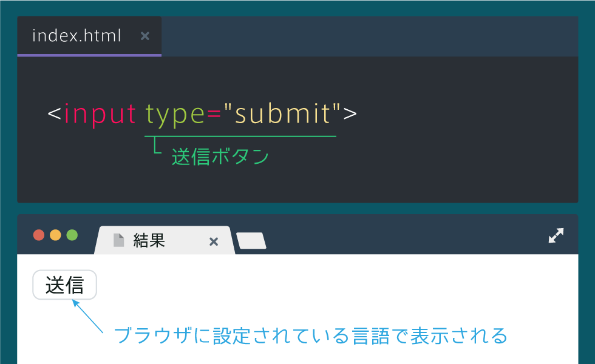Close the 結果 browser tab
The width and height of the screenshot is (595, 364).
(214, 241)
